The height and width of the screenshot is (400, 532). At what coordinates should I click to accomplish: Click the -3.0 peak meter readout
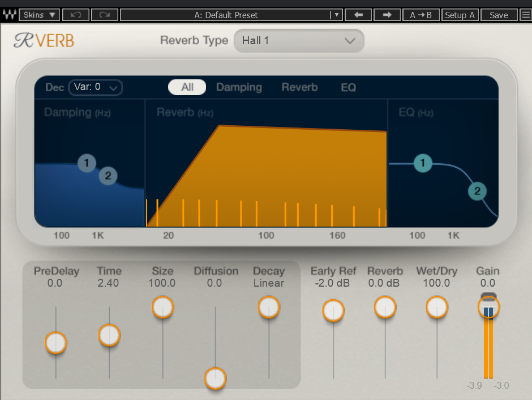click(501, 385)
